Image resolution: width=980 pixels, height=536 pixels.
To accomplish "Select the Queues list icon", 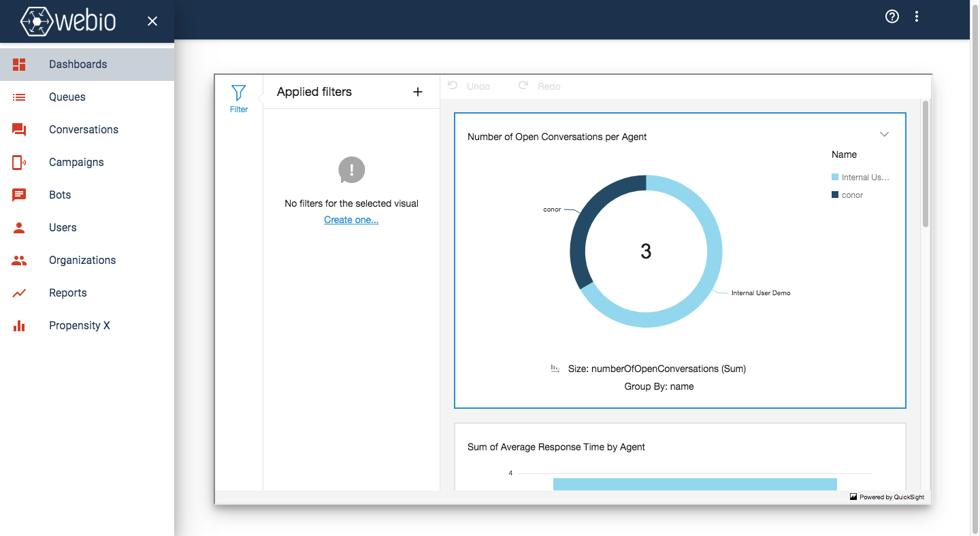I will tap(19, 97).
